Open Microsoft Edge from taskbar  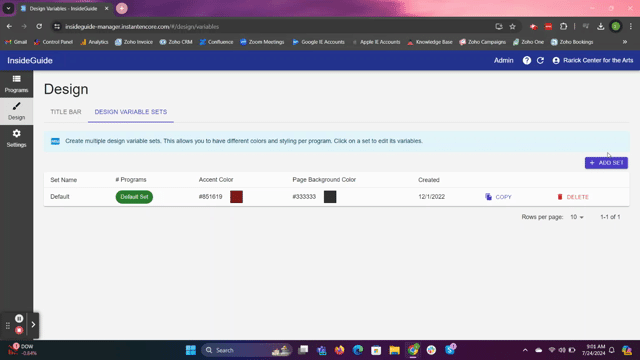pyautogui.click(x=358, y=350)
